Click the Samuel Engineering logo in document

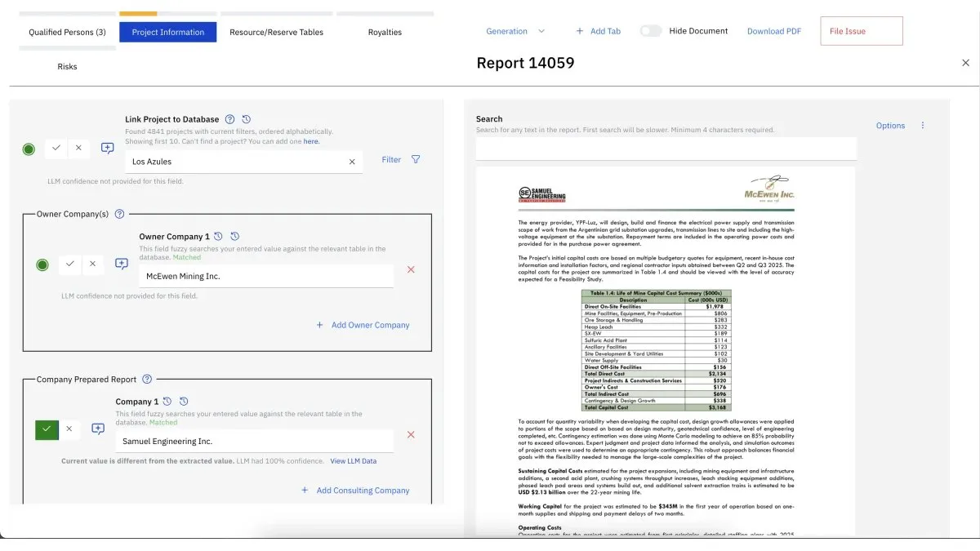pos(542,194)
